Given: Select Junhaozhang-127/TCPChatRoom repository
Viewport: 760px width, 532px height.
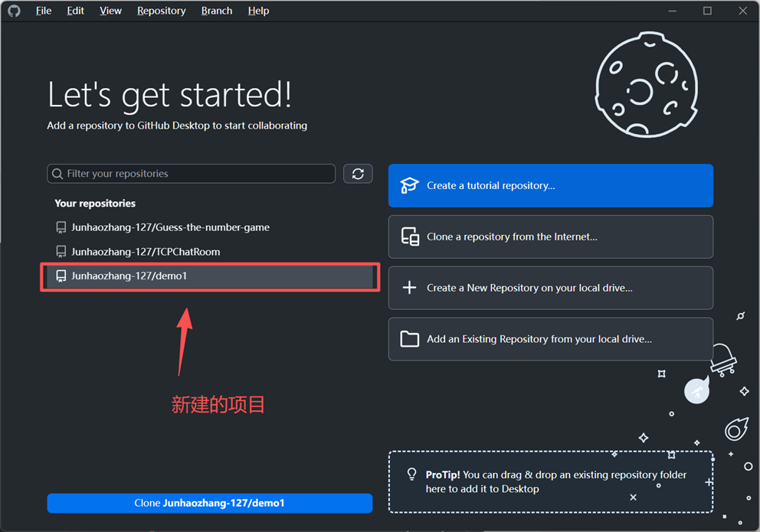Looking at the screenshot, I should (209, 252).
